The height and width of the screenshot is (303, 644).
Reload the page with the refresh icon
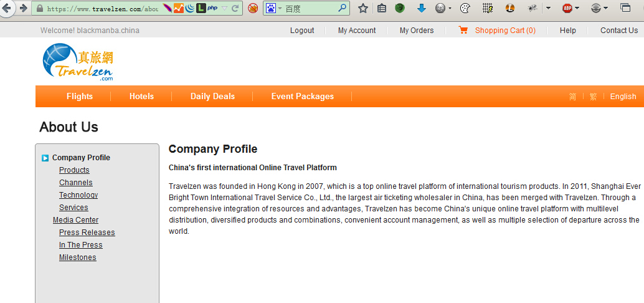(235, 8)
